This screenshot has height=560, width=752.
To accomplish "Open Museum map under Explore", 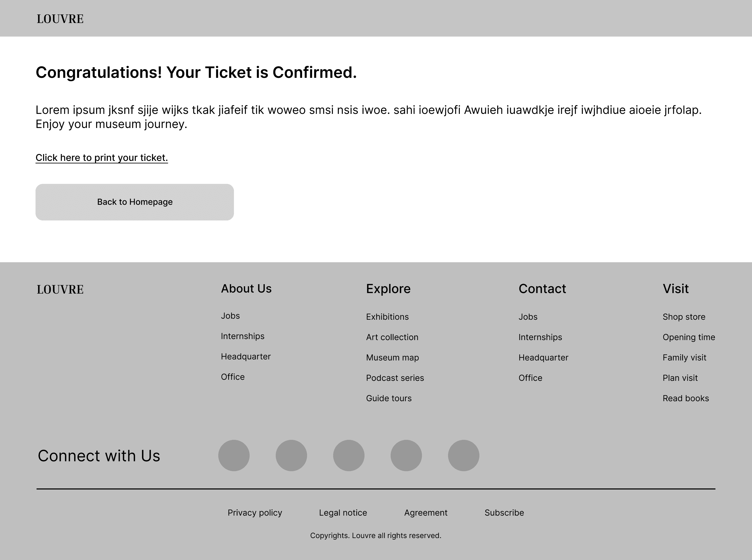I will tap(392, 358).
